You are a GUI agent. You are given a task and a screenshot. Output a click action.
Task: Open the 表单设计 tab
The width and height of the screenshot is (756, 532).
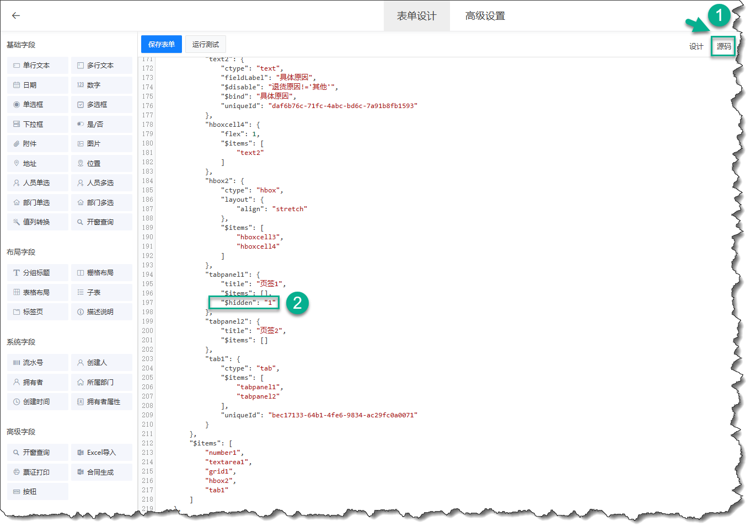tap(416, 16)
